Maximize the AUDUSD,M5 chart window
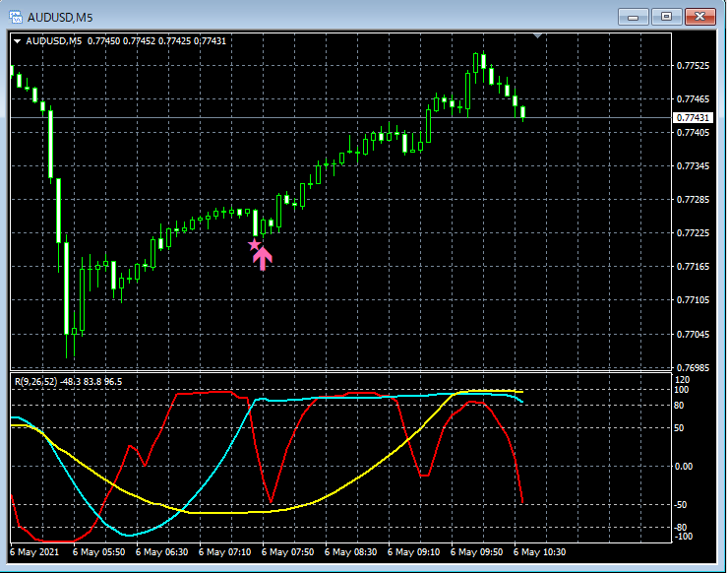Screen dimensions: 728x573 tap(666, 17)
